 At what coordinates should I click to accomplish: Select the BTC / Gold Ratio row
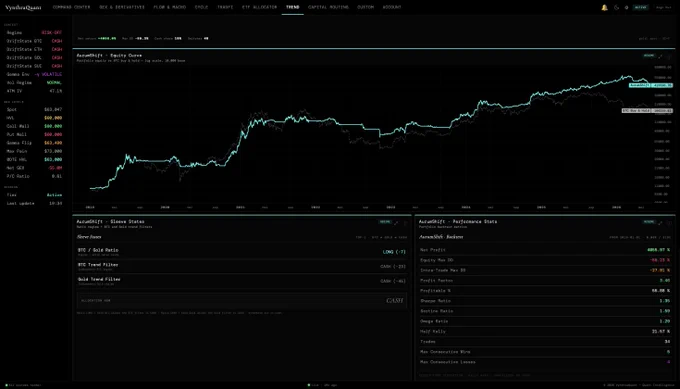[242, 252]
